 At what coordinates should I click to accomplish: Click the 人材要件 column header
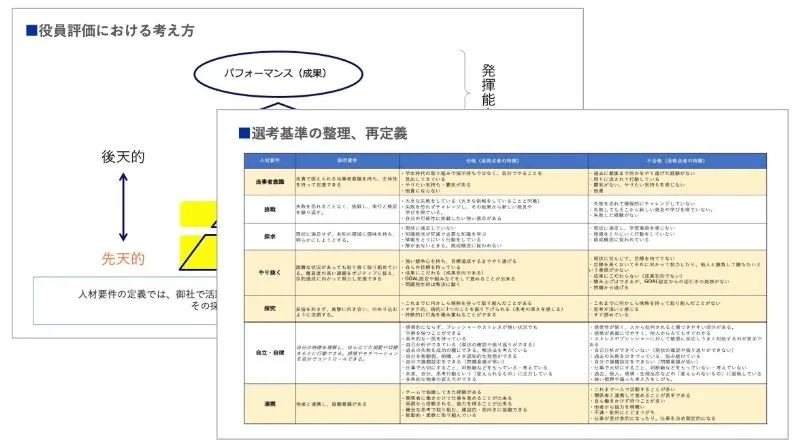pos(269,161)
